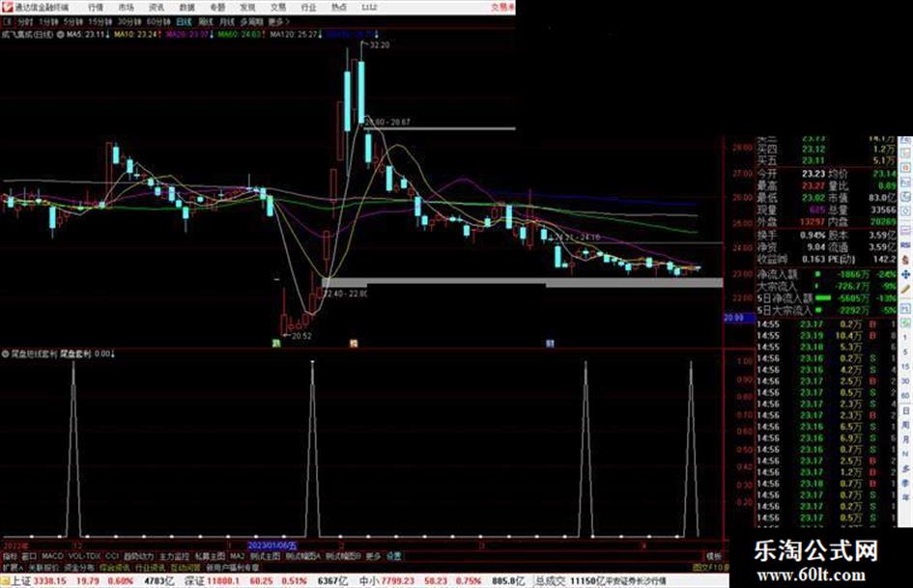
Task: Click the 月 period shortcut in right sidebar
Action: click(905, 439)
